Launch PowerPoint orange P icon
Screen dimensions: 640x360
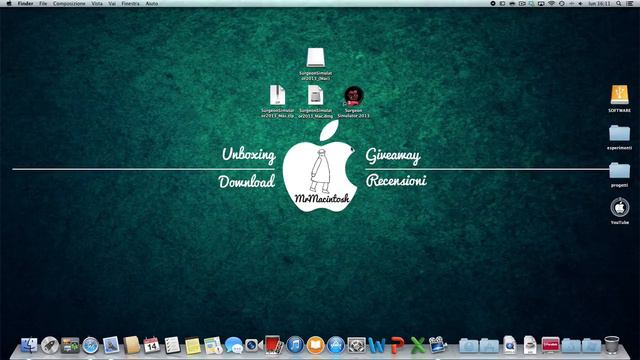point(397,345)
